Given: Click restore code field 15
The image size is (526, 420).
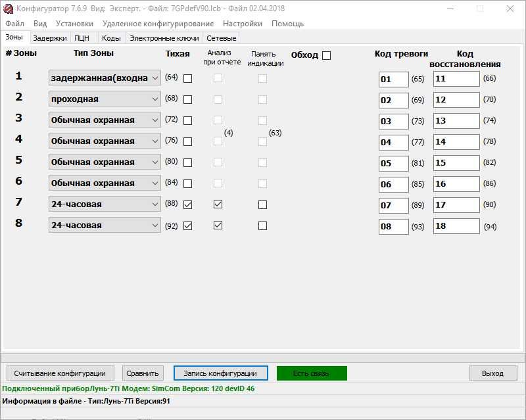Looking at the screenshot, I should (x=456, y=163).
